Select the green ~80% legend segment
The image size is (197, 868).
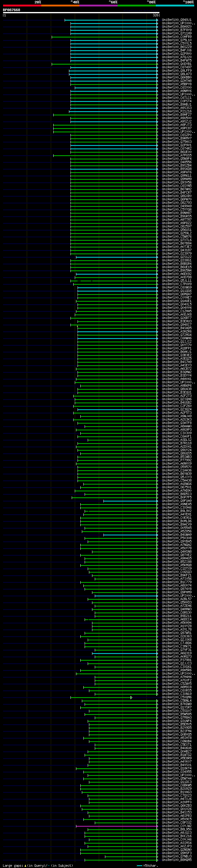point(137,6)
